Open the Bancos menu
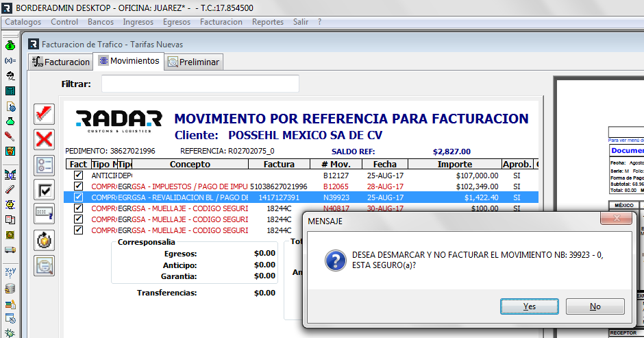Image resolution: width=644 pixels, height=338 pixels. (101, 22)
